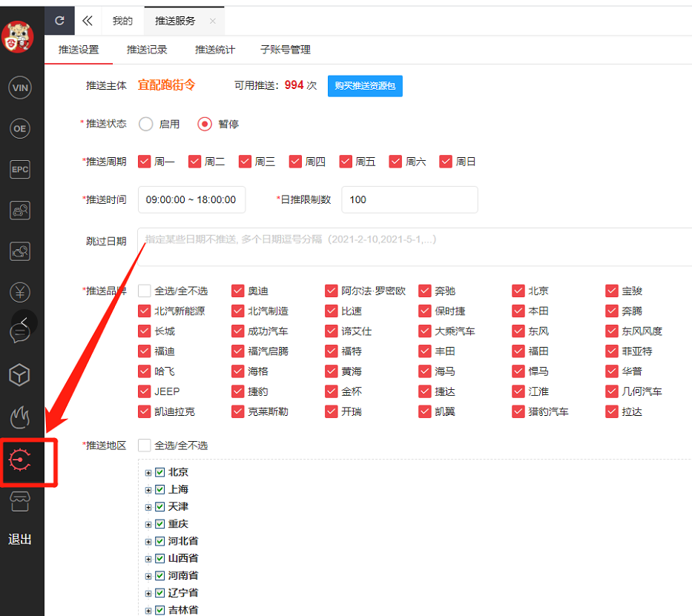692x616 pixels.
Task: Click the 宜配跑街令 push subject name
Action: (166, 85)
